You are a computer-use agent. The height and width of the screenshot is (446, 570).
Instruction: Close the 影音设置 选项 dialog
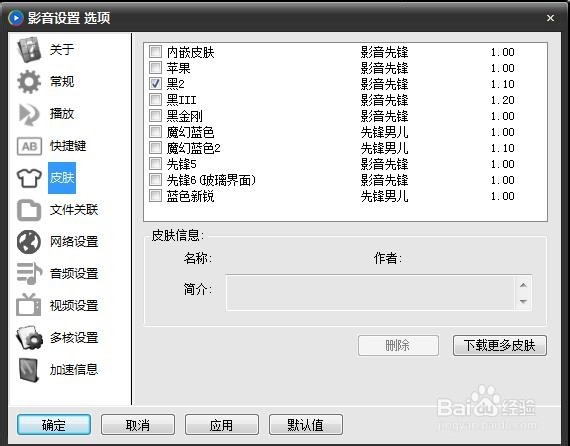[x=550, y=18]
